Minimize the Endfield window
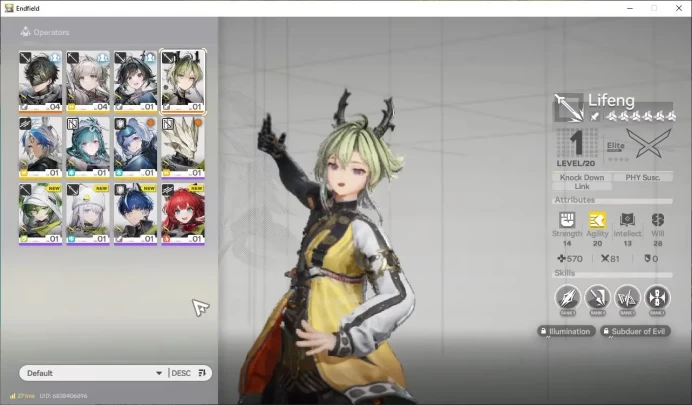Screen dimensions: 692x405 point(630,8)
